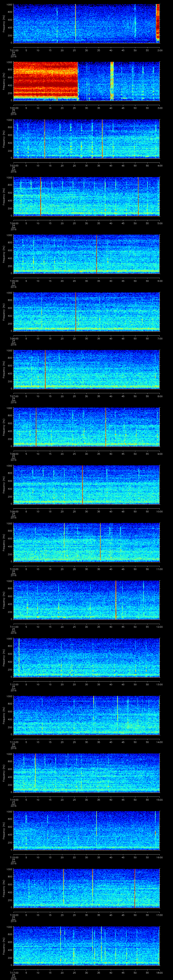Click the '5:00' end time label

coord(160,223)
